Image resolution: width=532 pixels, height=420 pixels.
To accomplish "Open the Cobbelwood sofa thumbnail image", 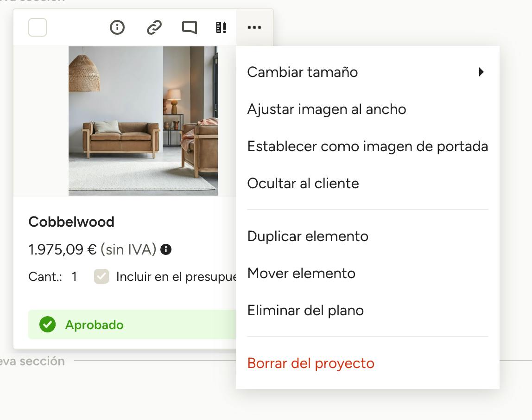I will pyautogui.click(x=143, y=121).
